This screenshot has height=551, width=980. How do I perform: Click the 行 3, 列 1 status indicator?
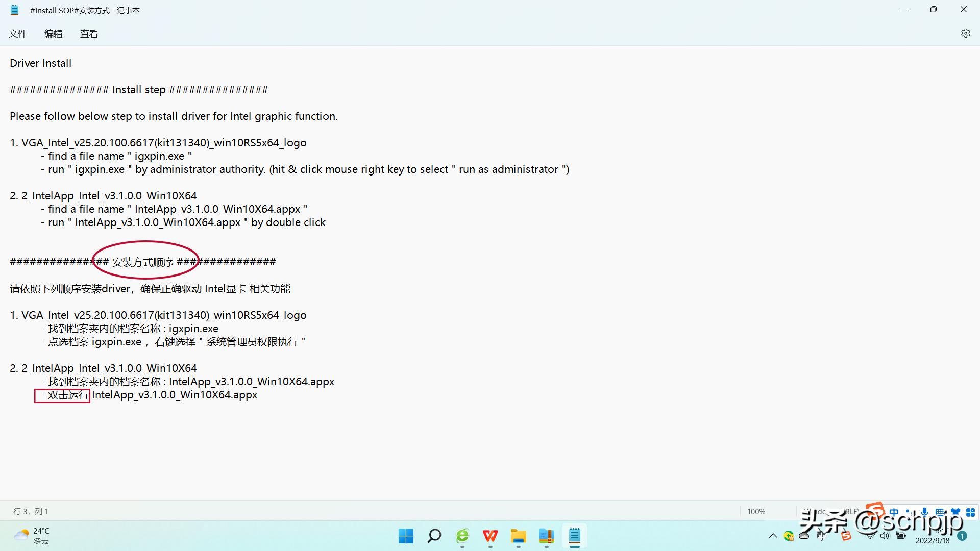[x=31, y=511]
